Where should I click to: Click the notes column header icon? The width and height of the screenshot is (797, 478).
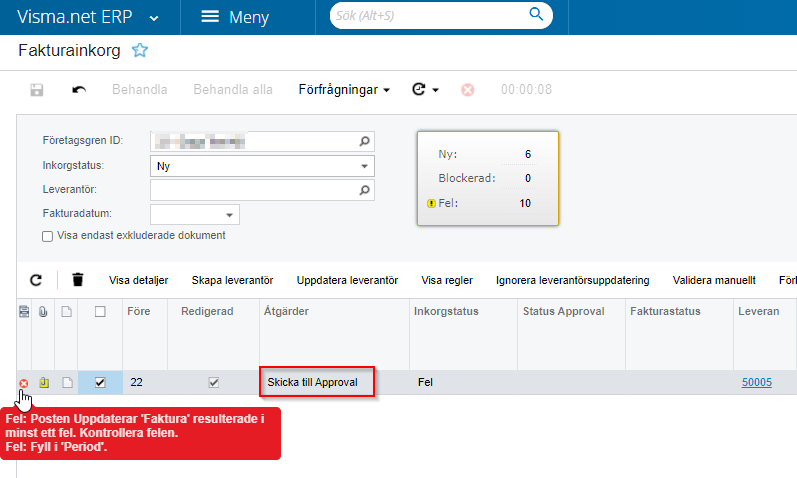coord(24,311)
